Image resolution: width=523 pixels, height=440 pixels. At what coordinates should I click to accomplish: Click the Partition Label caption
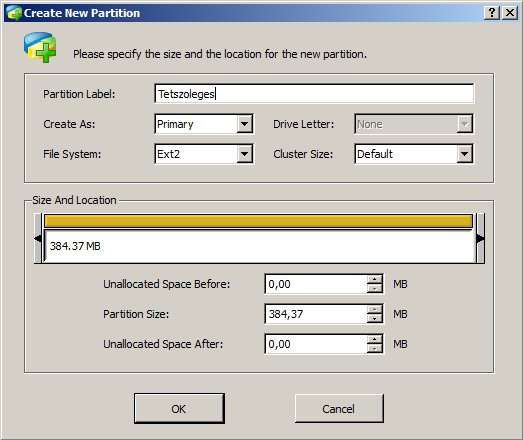(x=79, y=94)
